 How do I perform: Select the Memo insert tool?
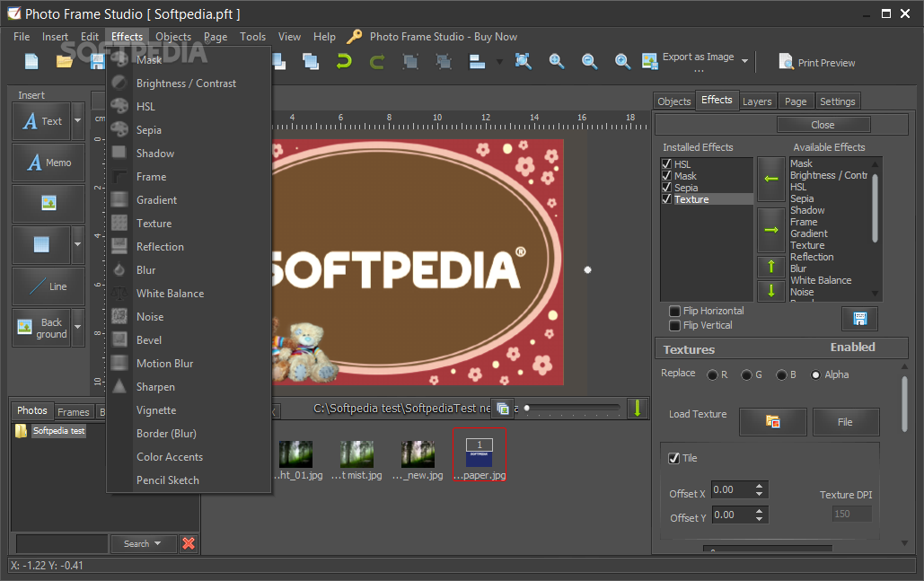coord(48,163)
